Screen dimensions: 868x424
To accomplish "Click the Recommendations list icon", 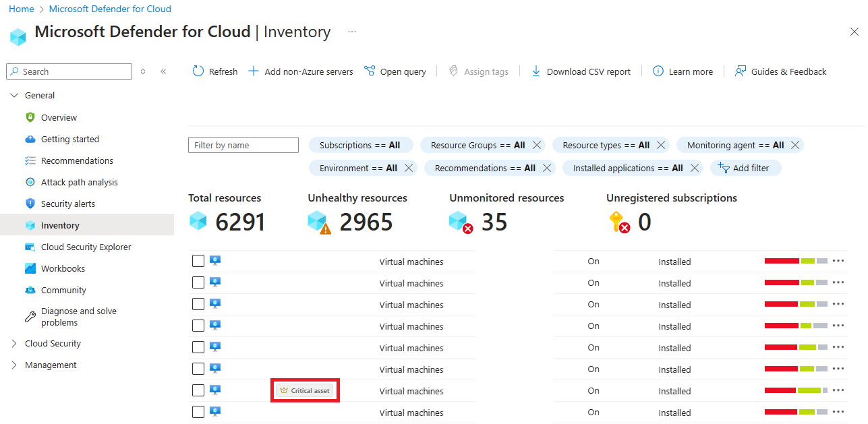I will tap(30, 160).
